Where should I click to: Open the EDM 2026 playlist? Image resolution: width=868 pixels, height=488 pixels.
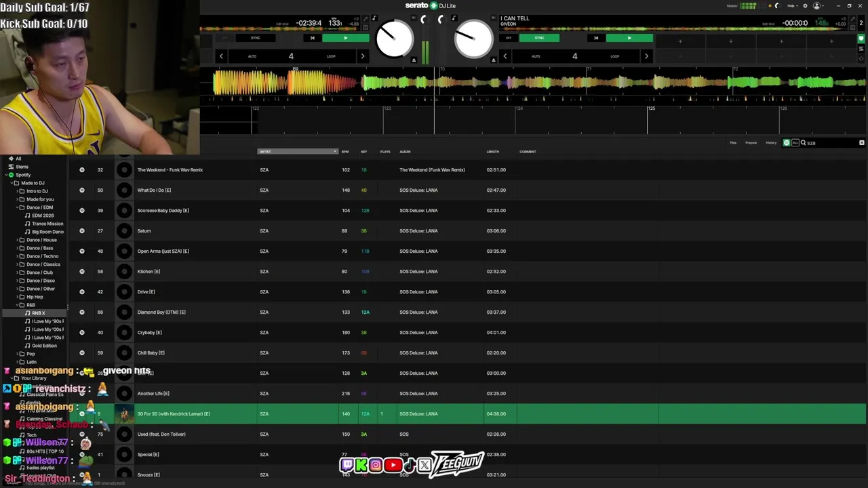click(x=43, y=216)
